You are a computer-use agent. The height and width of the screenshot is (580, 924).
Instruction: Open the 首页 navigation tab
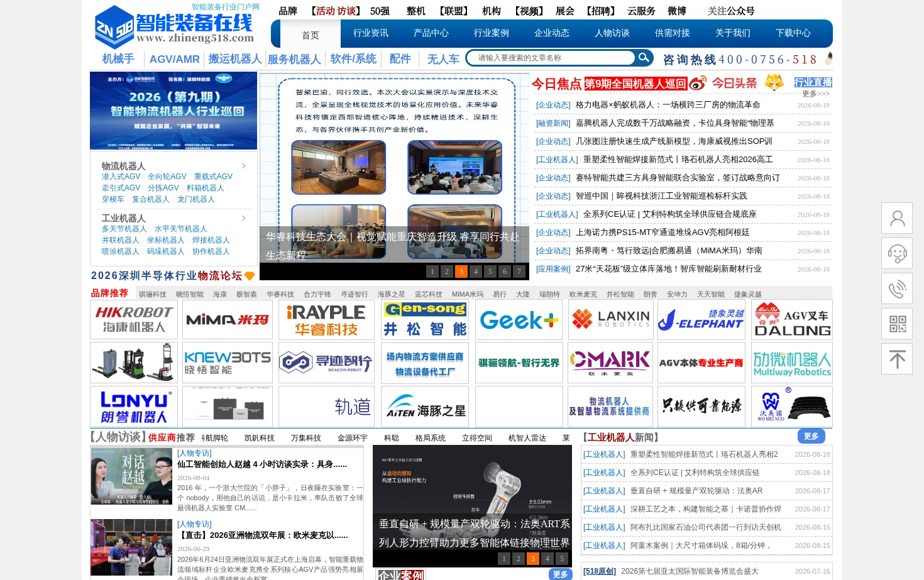coord(311,35)
